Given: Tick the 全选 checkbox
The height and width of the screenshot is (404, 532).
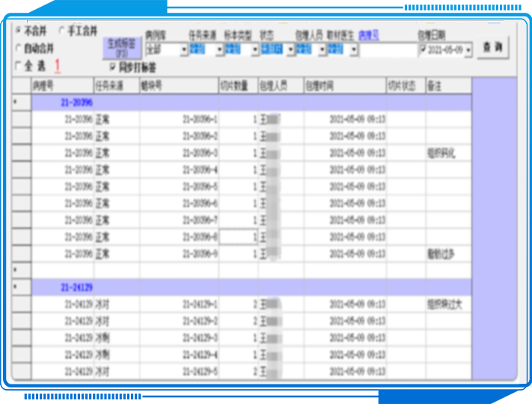Looking at the screenshot, I should (19, 65).
